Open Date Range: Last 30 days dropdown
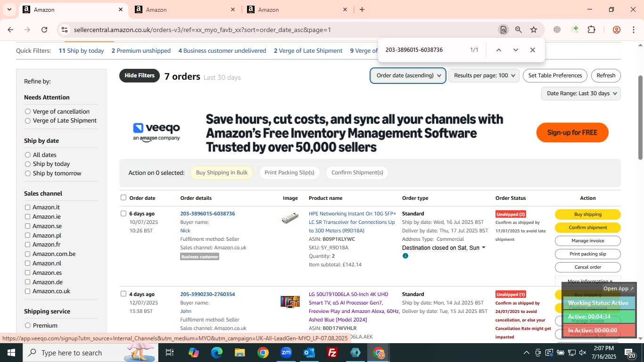 pos(581,93)
